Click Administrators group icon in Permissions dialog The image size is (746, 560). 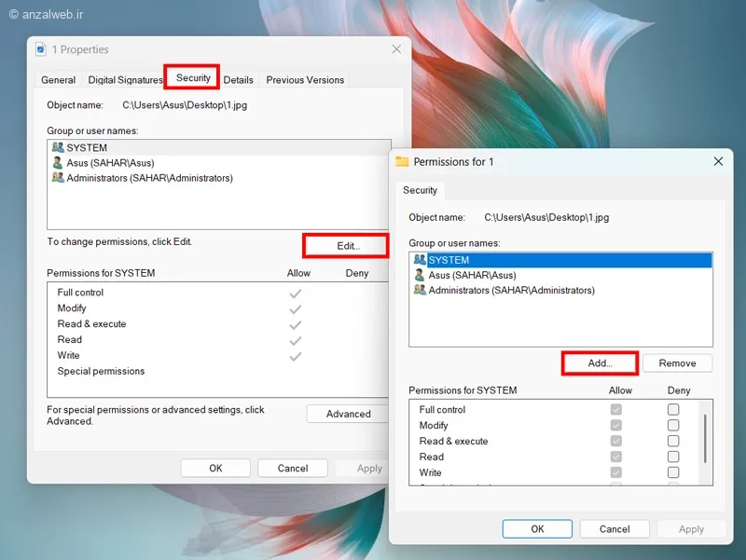point(420,290)
